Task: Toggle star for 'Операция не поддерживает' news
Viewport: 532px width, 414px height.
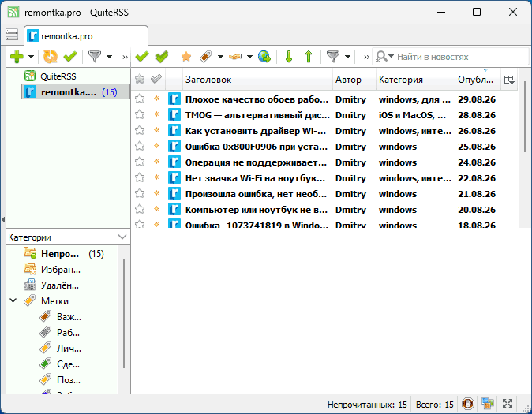Action: pyautogui.click(x=140, y=162)
